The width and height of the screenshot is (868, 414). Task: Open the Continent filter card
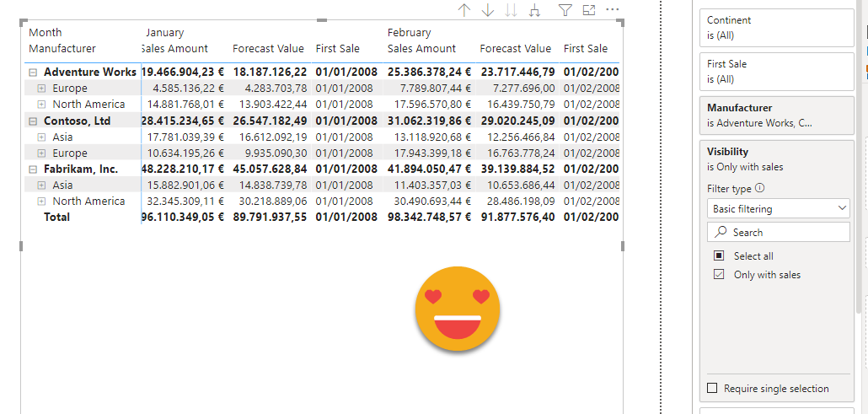click(776, 28)
